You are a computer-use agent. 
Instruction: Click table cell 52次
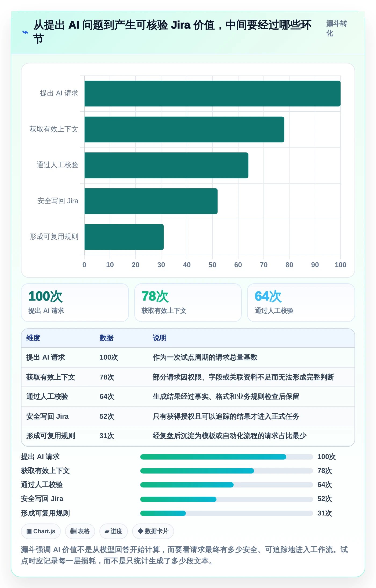(x=107, y=416)
